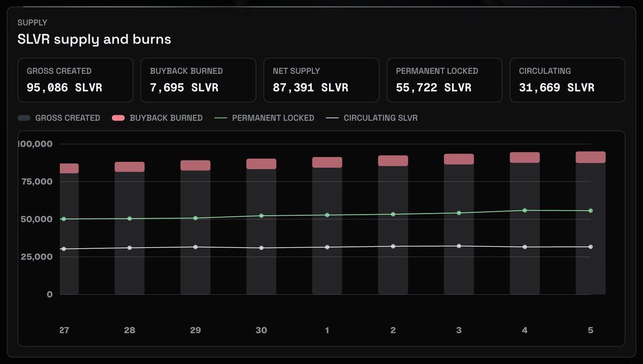Click the gray GROSS CREATED legend swatch
This screenshot has height=364, width=643.
click(x=24, y=118)
